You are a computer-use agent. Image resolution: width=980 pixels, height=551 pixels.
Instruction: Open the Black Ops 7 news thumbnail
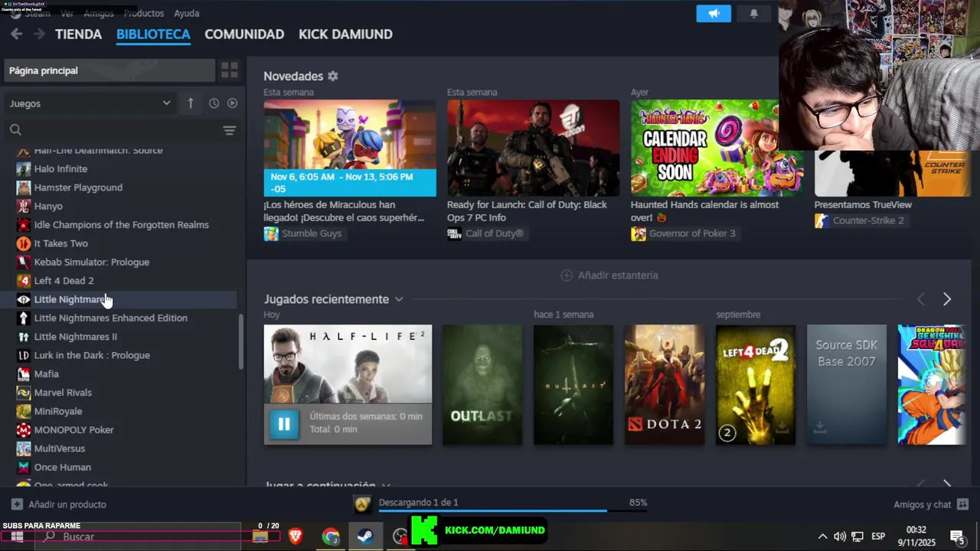(534, 148)
